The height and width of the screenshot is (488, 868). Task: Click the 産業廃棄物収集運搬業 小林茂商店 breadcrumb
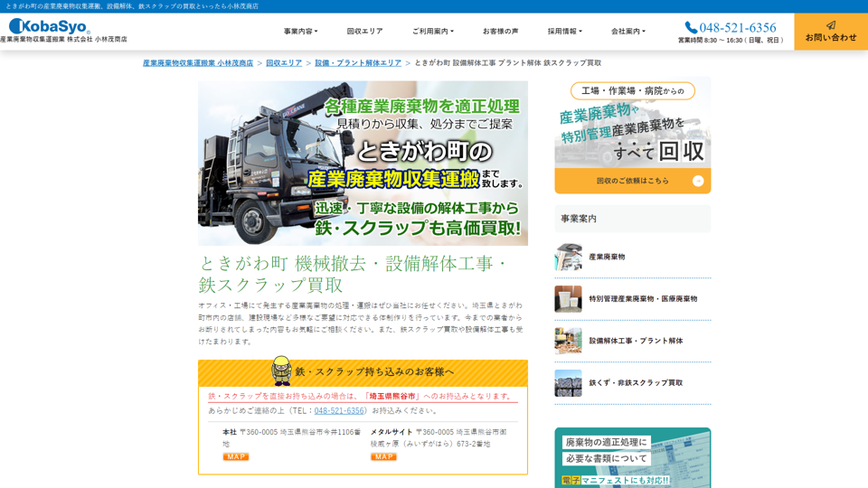pyautogui.click(x=198, y=63)
